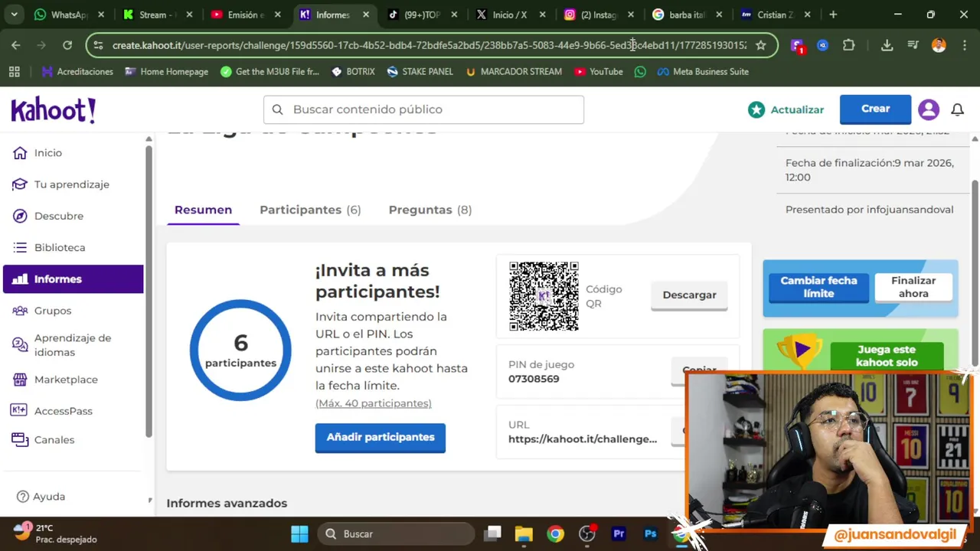Open Biblioteca list icon in sidebar
The width and height of the screenshot is (980, 551).
pos(20,247)
